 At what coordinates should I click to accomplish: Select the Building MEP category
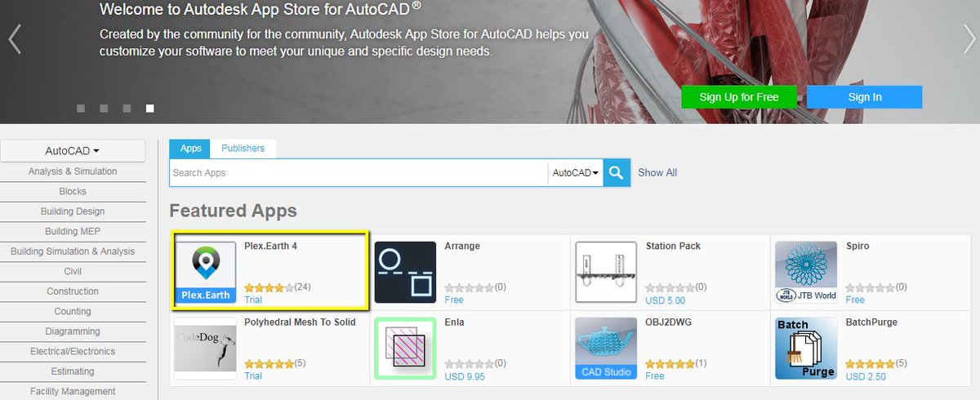(x=73, y=232)
